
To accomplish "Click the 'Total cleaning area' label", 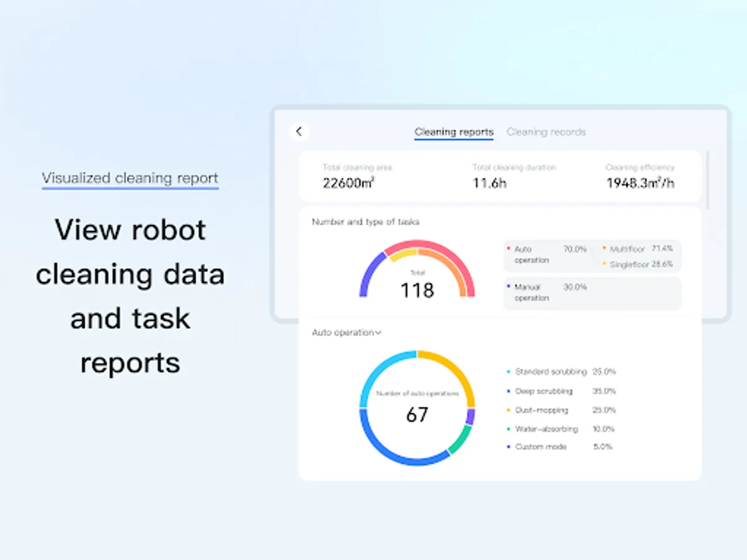I will click(x=357, y=167).
